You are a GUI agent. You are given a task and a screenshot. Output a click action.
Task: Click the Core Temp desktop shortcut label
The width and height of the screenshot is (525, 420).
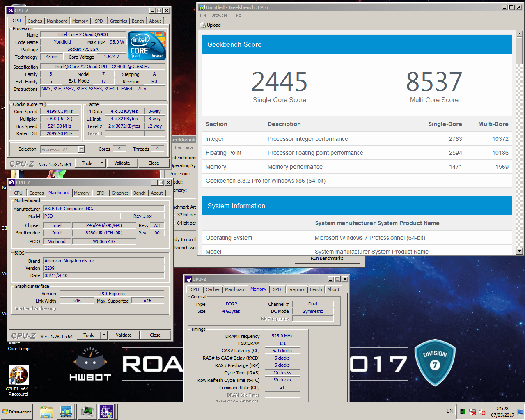(x=18, y=349)
